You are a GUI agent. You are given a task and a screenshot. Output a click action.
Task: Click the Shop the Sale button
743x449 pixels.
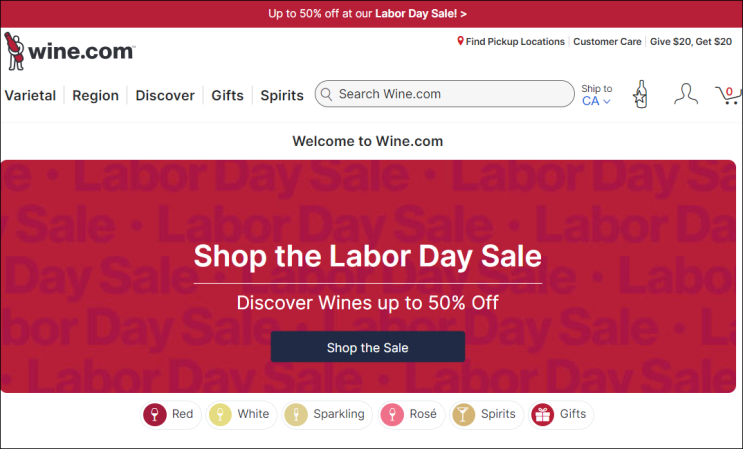[x=367, y=348]
